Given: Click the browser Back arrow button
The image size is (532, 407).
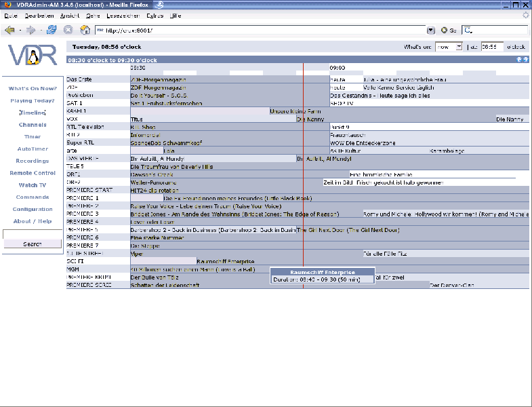Looking at the screenshot, I should [x=9, y=30].
